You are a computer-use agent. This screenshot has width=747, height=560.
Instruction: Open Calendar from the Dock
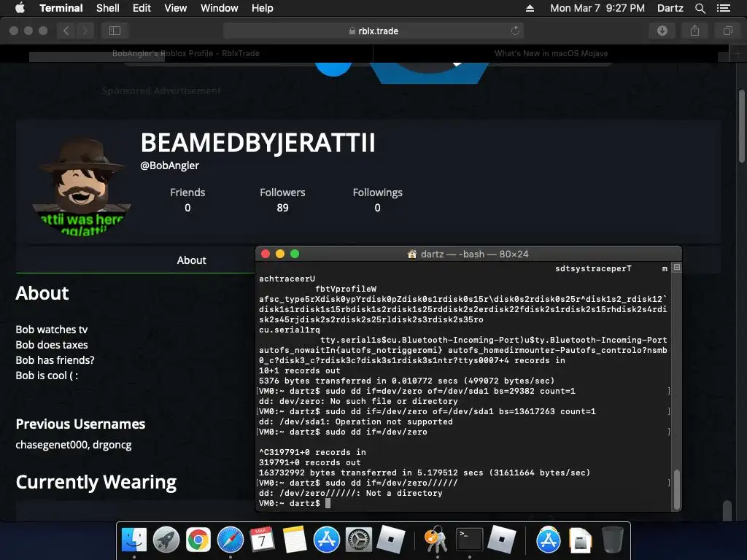262,540
